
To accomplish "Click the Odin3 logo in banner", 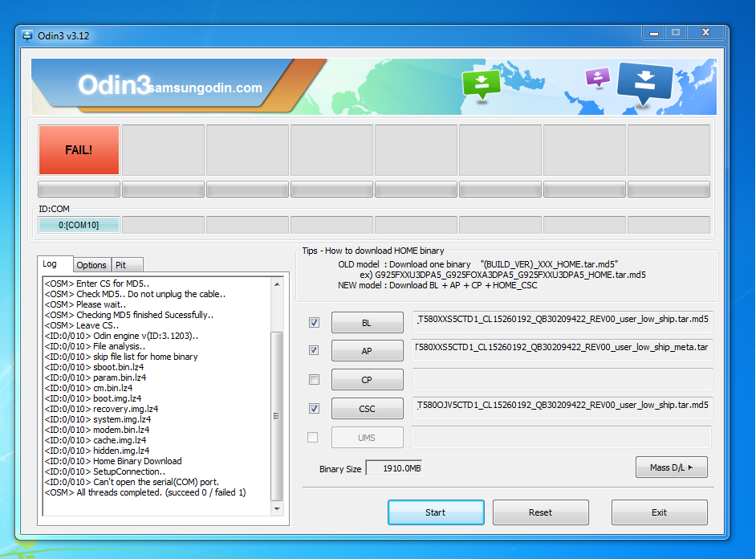I will point(114,85).
